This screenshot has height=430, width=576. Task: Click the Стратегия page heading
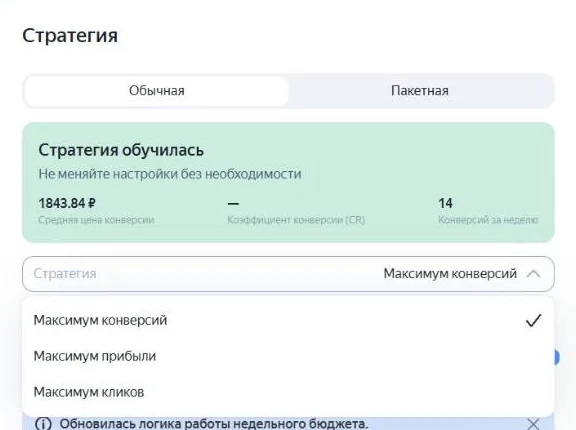[x=70, y=36]
